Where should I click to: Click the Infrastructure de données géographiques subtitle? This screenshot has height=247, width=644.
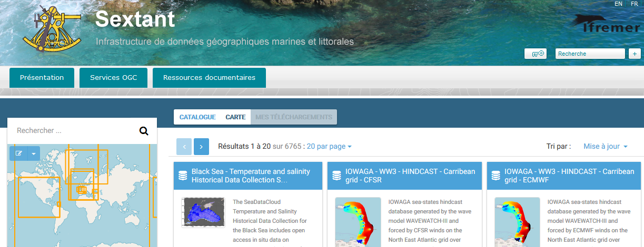click(225, 42)
